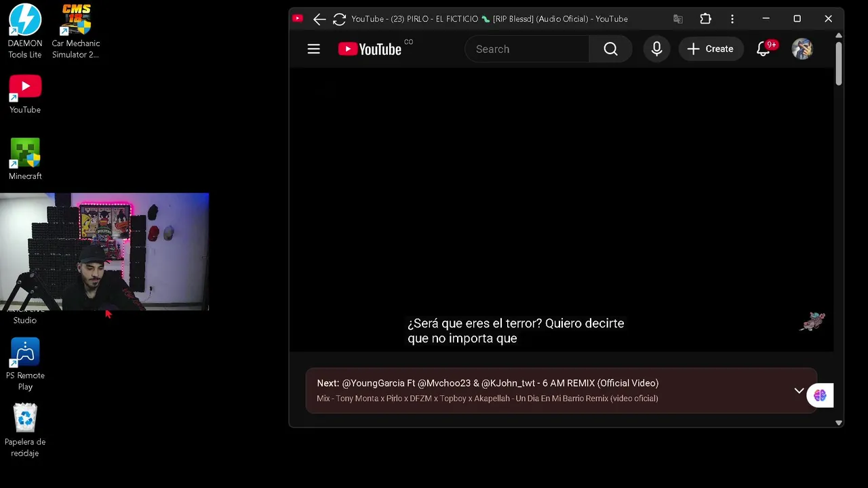Open the extensions puzzle icon

coord(705,19)
